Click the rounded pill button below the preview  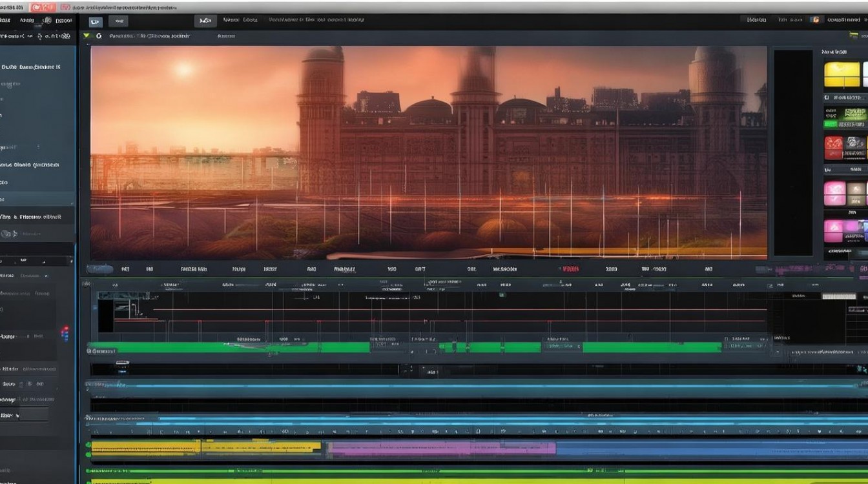[99, 269]
